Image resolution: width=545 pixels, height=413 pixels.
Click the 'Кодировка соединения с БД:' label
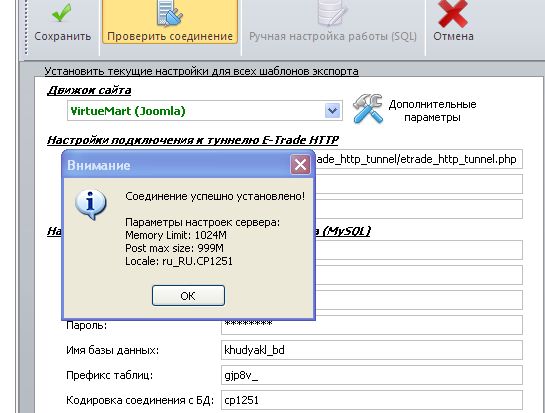tap(139, 400)
